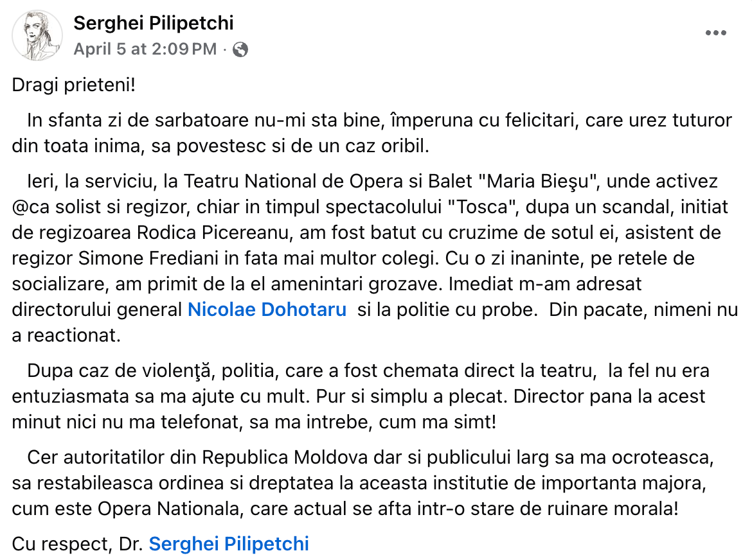Click the closing 'Cu respect, Dr.' text
The width and height of the screenshot is (752, 560).
(78, 544)
